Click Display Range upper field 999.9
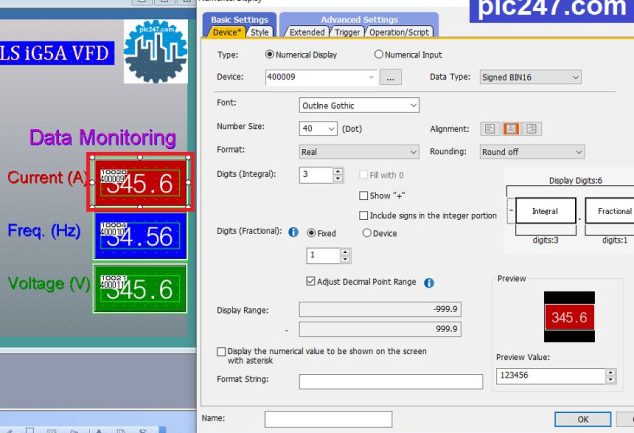The height and width of the screenshot is (433, 634). point(380,329)
